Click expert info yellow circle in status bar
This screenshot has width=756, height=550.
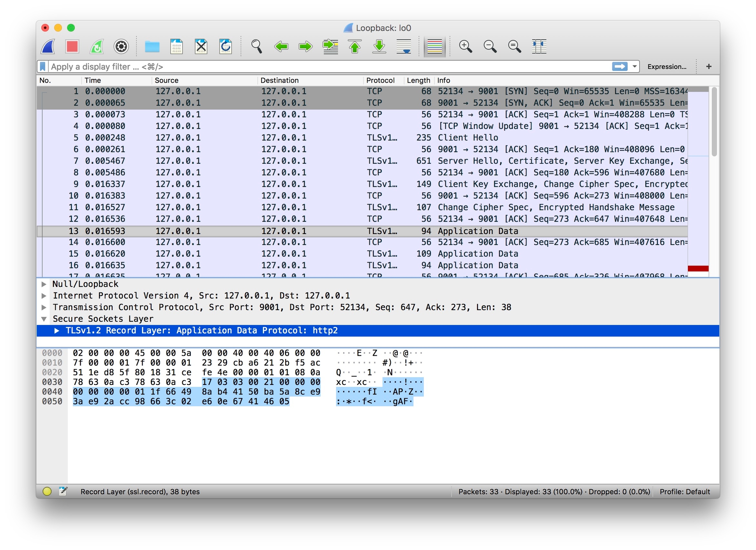(47, 491)
